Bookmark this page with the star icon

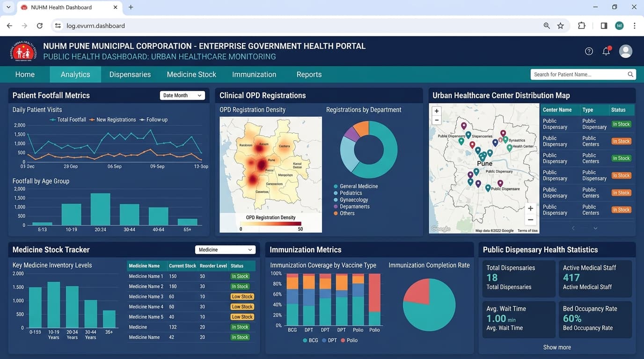point(560,26)
